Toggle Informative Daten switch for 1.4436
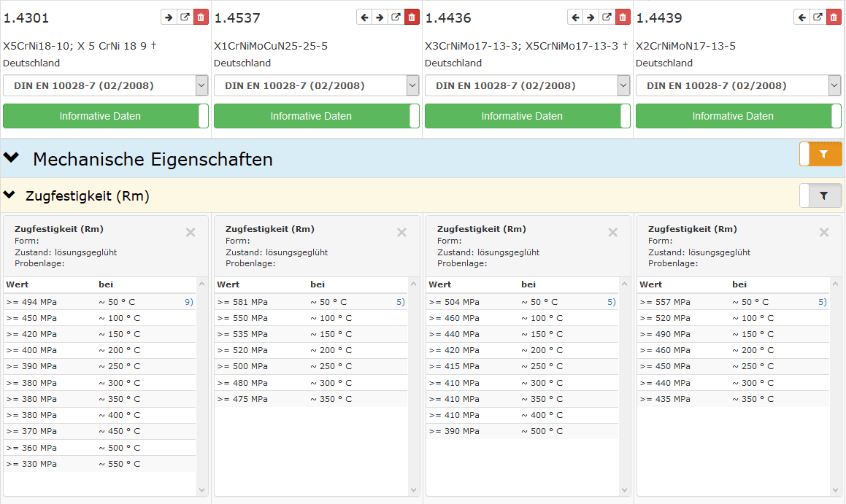This screenshot has width=846, height=504. (x=625, y=116)
